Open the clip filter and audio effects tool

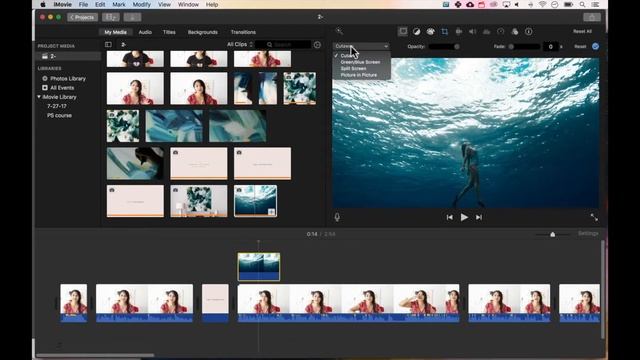515,31
